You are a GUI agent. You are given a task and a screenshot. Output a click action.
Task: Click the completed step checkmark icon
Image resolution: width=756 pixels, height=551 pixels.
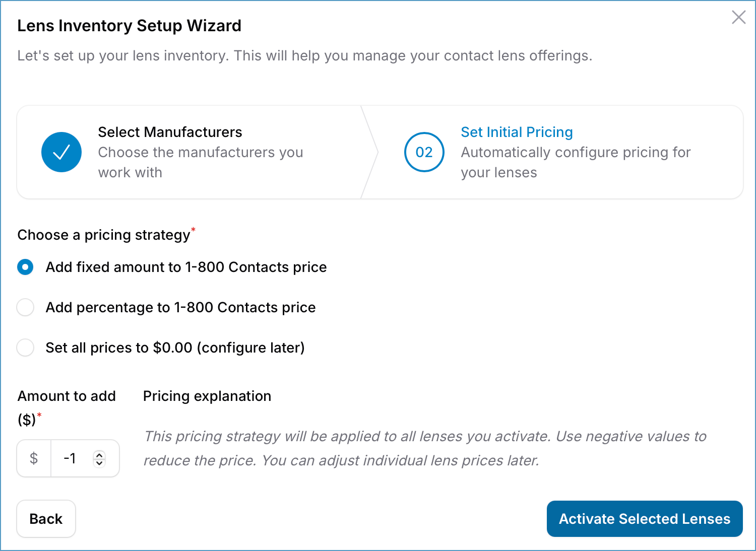click(61, 152)
